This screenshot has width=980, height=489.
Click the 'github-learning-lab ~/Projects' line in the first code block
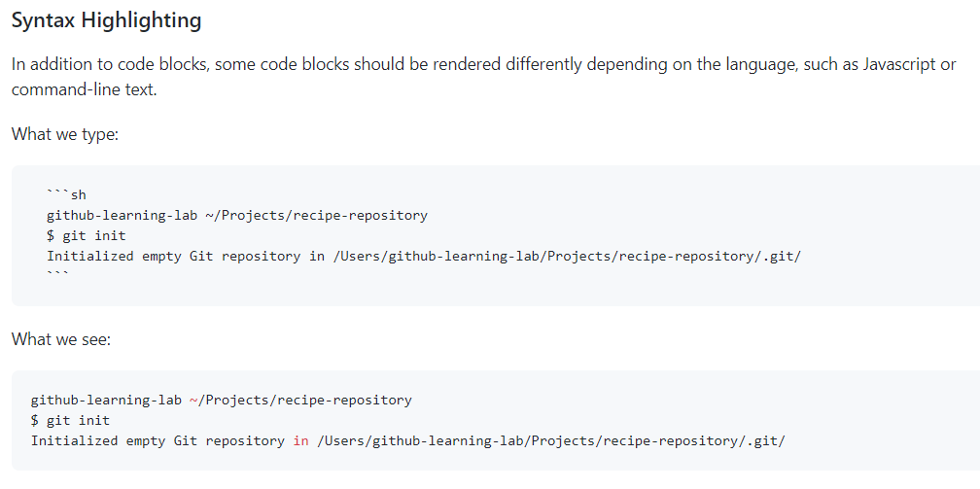click(237, 215)
